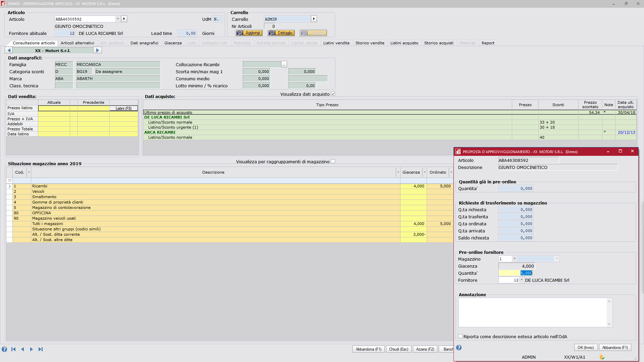This screenshot has width=644, height=362.
Task: Open the Giacenza tab
Action: (x=173, y=43)
